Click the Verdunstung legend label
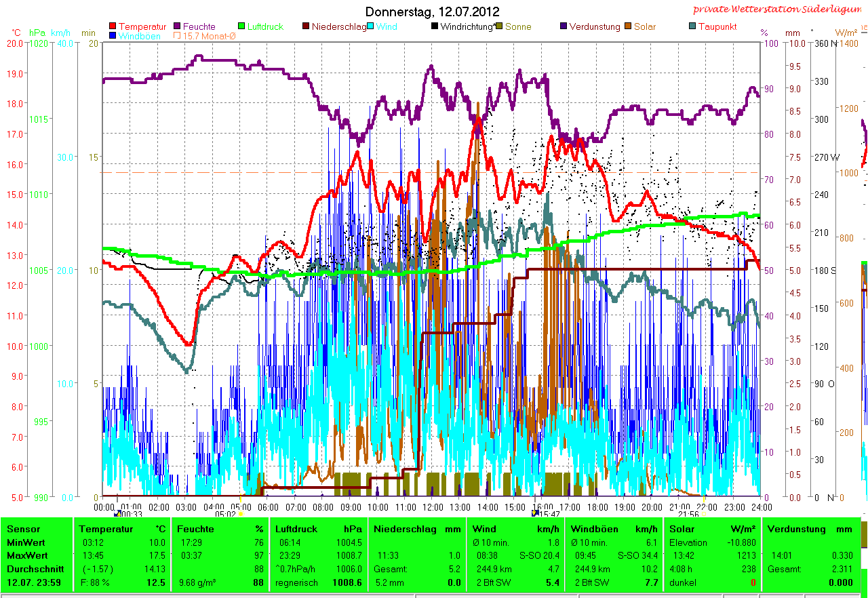This screenshot has height=598, width=868. coord(595,27)
